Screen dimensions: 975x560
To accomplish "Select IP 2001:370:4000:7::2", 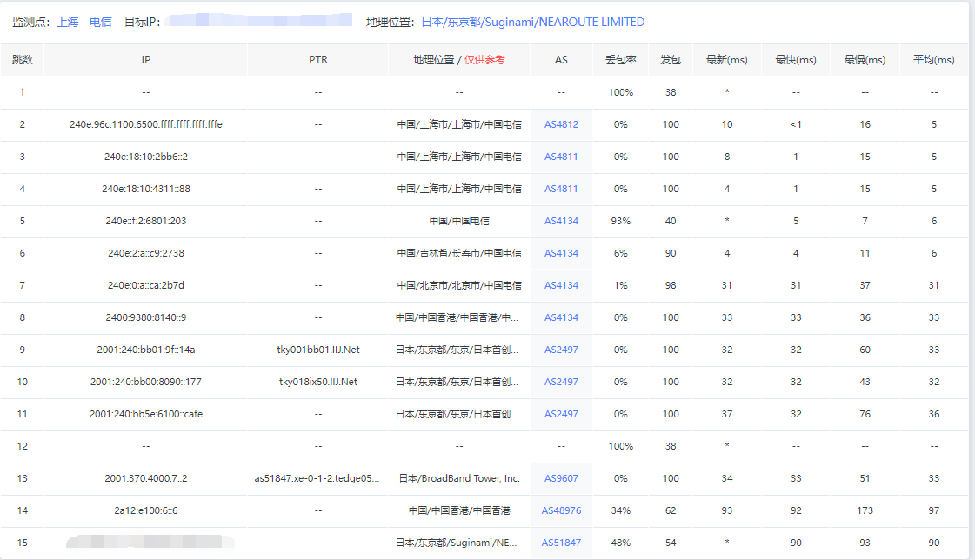I will click(x=145, y=478).
